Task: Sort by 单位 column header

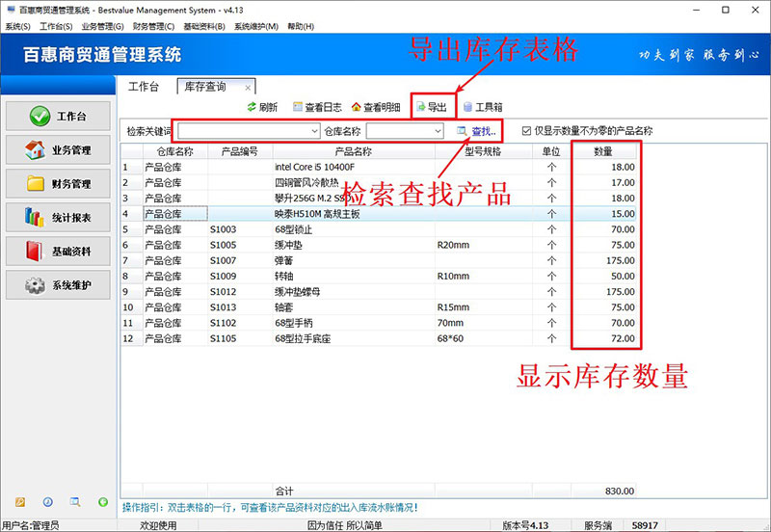Action: coord(551,151)
